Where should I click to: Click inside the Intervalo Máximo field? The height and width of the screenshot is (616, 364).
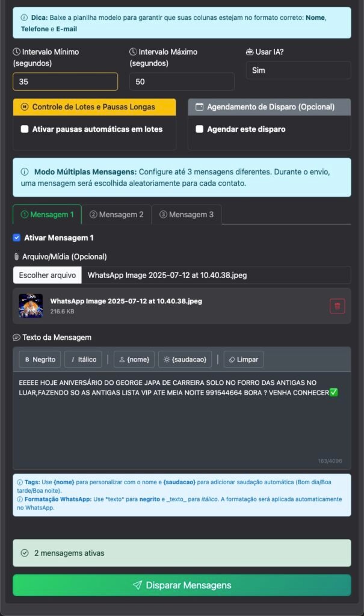pyautogui.click(x=182, y=82)
